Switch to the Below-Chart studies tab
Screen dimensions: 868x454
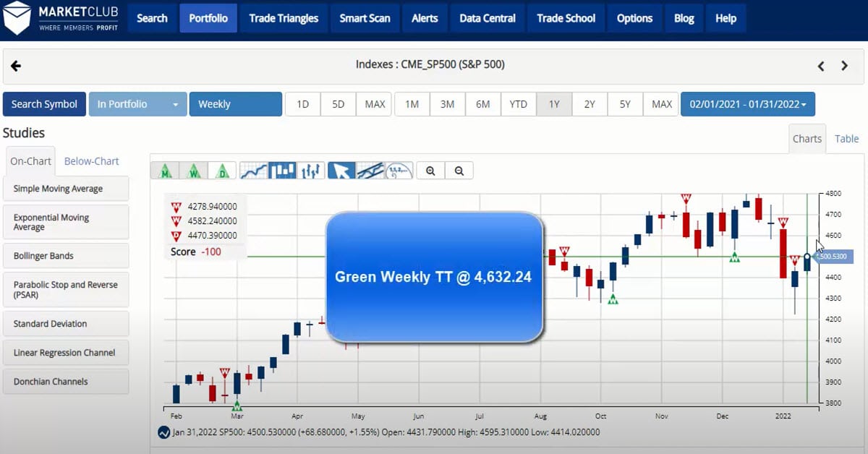[91, 160]
